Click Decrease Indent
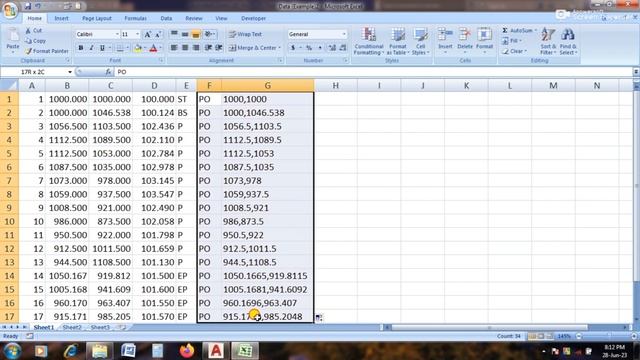This screenshot has width=640, height=360. pyautogui.click(x=208, y=48)
